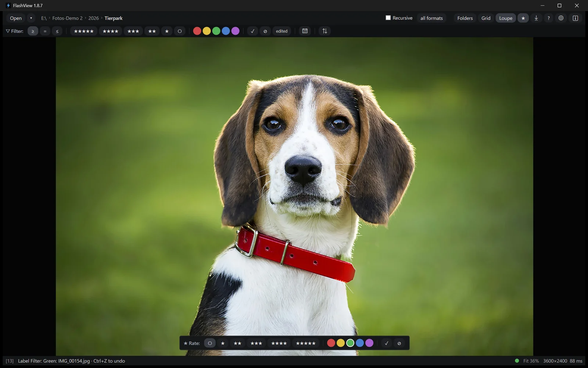Navigate to Fotos-Demo 2 breadcrumb folder
The image size is (588, 368).
67,18
